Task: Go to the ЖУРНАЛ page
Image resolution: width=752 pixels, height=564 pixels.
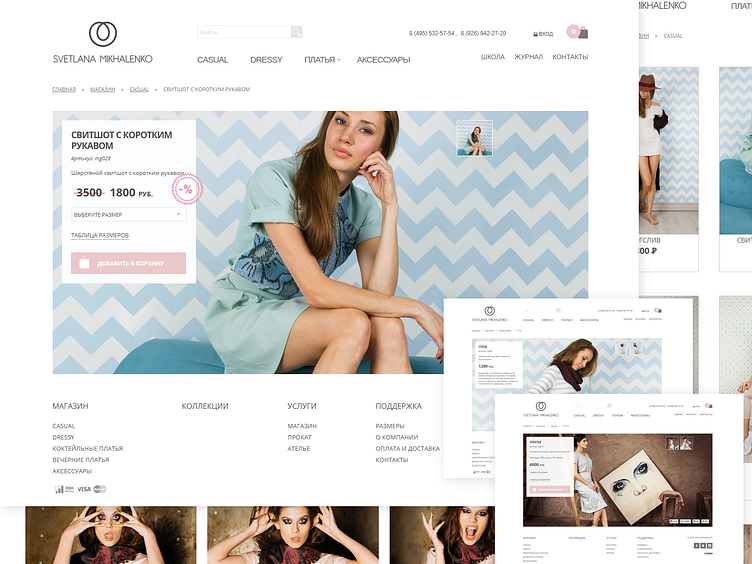Action: [529, 57]
